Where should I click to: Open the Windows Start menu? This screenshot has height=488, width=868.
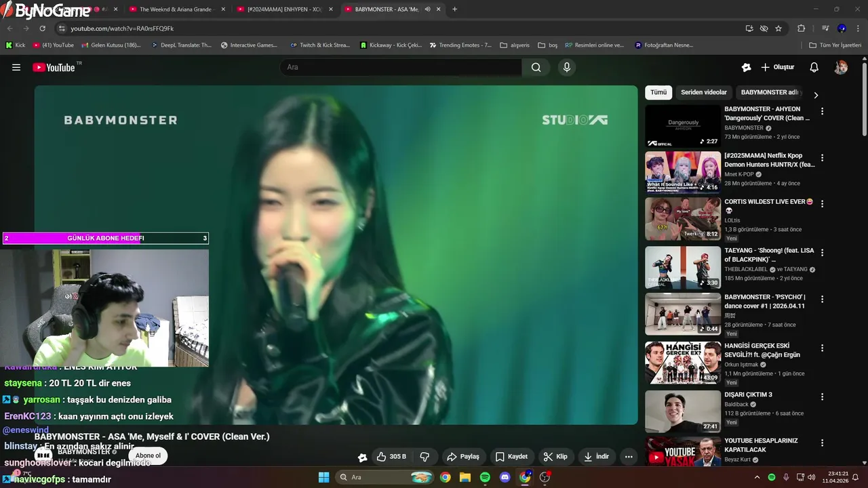323,477
